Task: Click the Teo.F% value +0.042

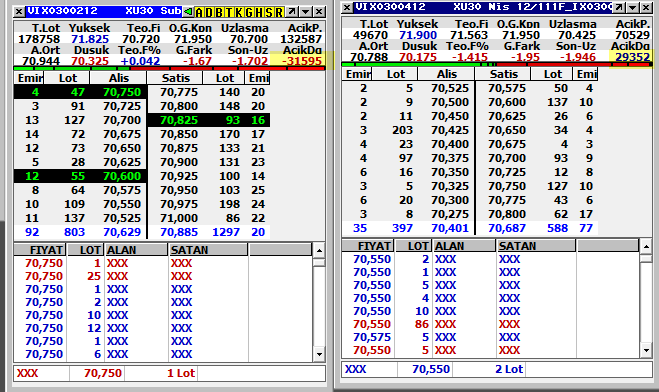Action: (140, 61)
